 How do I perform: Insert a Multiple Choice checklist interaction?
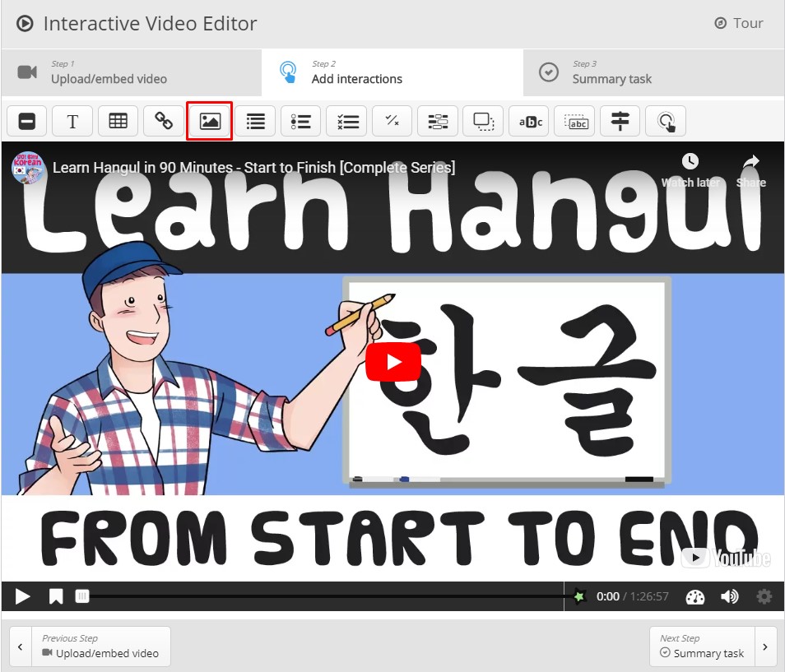346,121
